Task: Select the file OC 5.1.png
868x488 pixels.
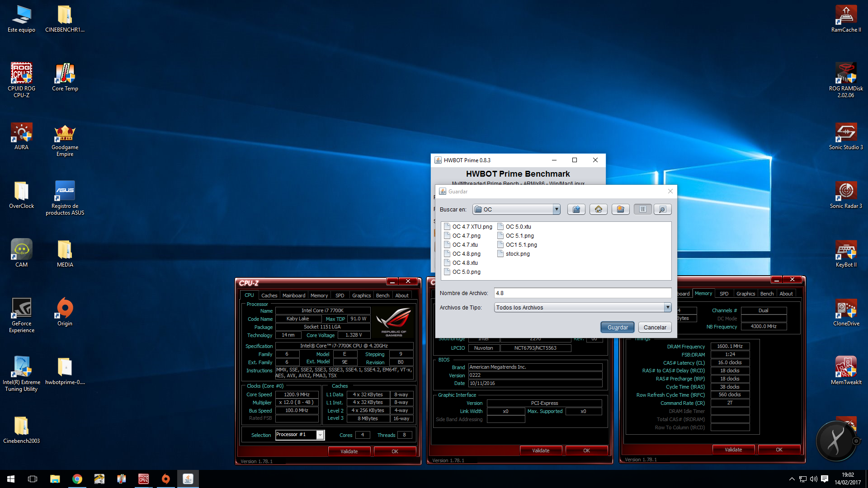Action: pos(516,236)
